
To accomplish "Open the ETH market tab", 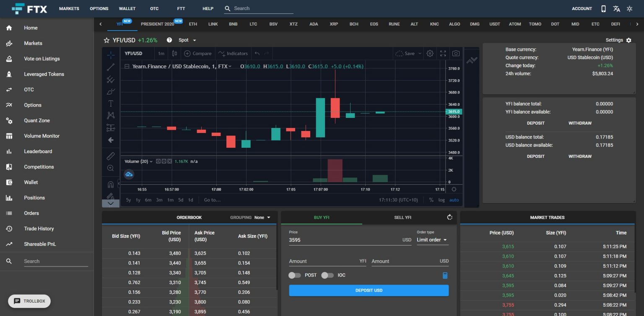I will [x=192, y=24].
